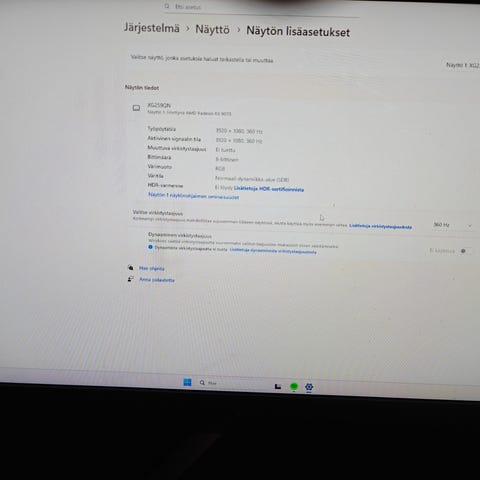Open the dark app icon in the taskbar
Image resolution: width=480 pixels, height=480 pixels.
(x=278, y=386)
